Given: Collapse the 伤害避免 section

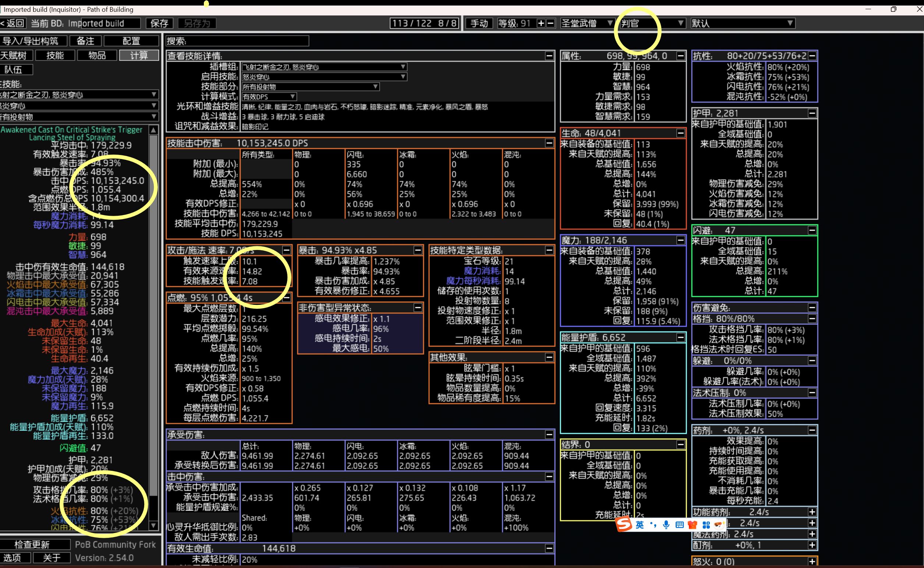Looking at the screenshot, I should (812, 308).
